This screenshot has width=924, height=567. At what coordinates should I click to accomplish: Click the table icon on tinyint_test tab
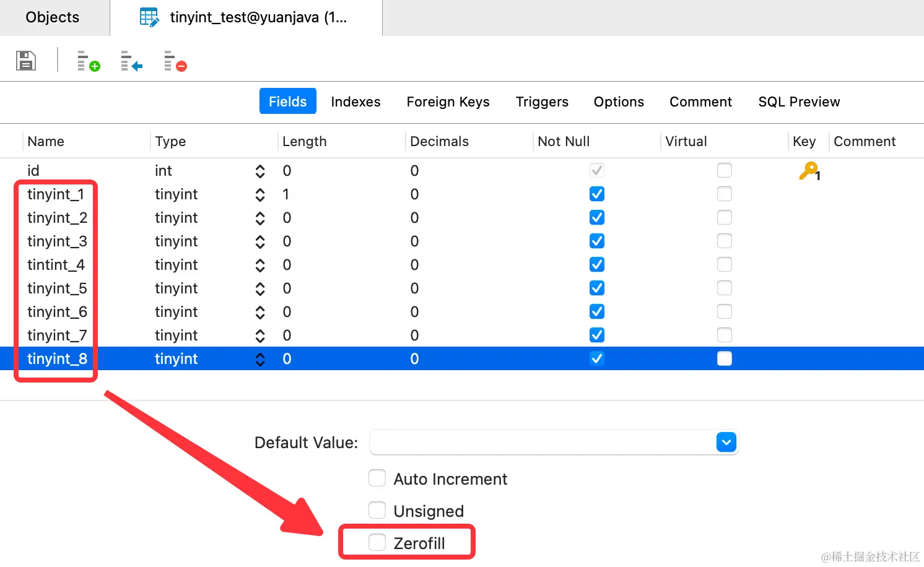pyautogui.click(x=149, y=17)
